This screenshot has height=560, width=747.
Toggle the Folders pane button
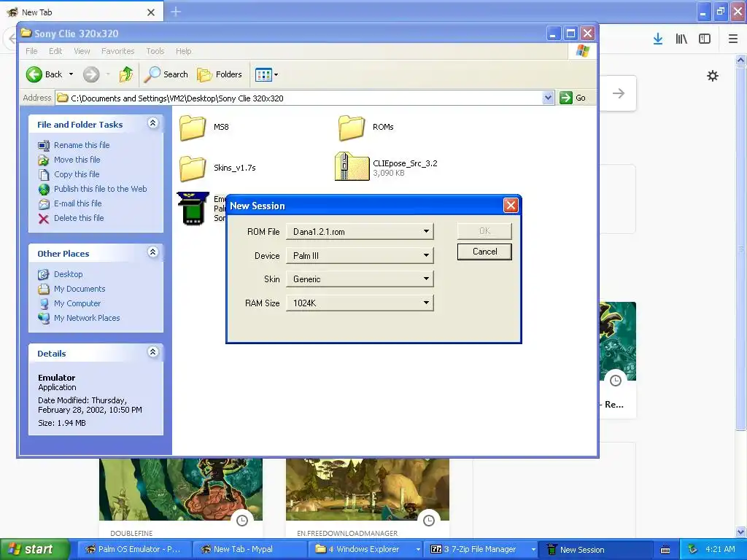[x=220, y=74]
